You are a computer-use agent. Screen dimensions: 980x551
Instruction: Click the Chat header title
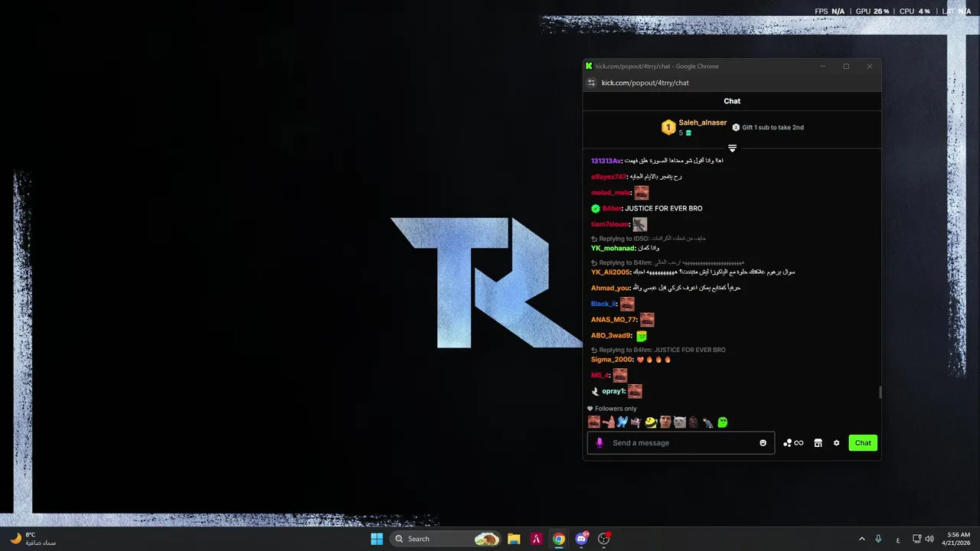coord(732,101)
